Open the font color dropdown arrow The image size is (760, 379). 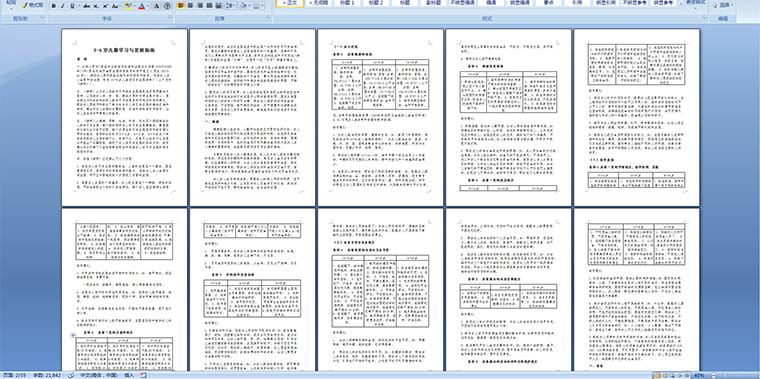pos(148,6)
